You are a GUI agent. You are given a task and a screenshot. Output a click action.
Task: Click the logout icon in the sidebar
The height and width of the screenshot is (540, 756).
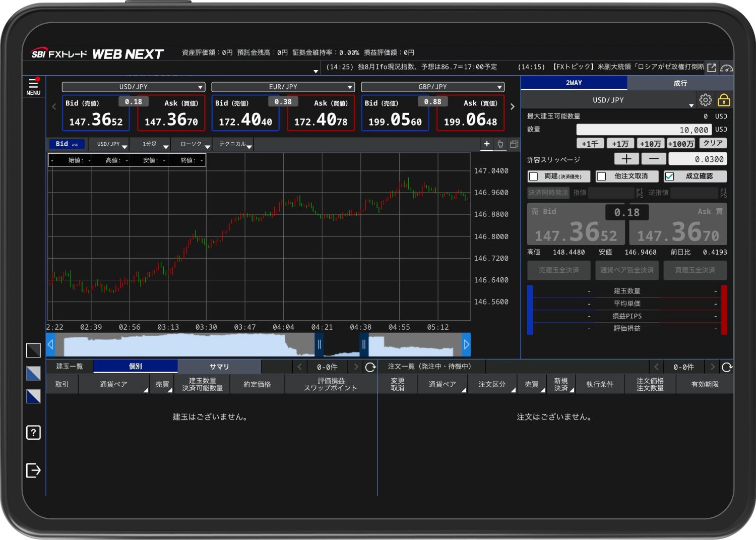pos(33,470)
